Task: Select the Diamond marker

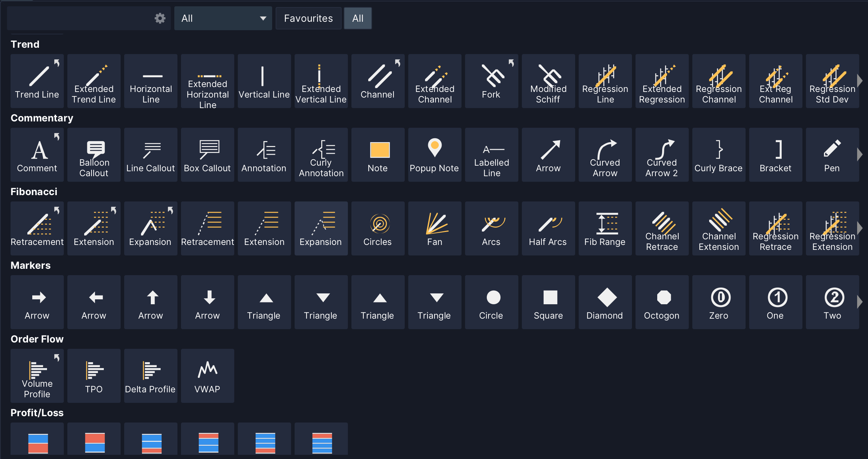Action: point(605,302)
